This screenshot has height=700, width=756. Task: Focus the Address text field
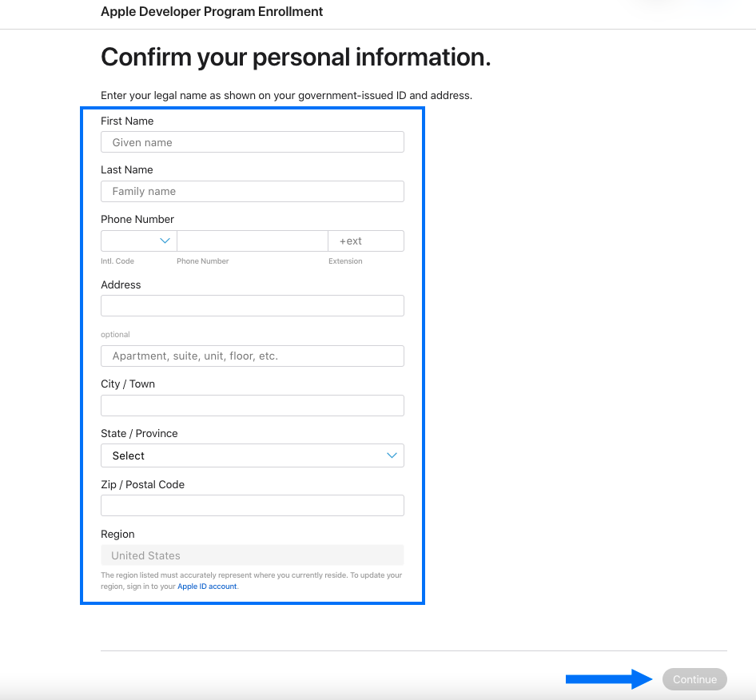[252, 306]
